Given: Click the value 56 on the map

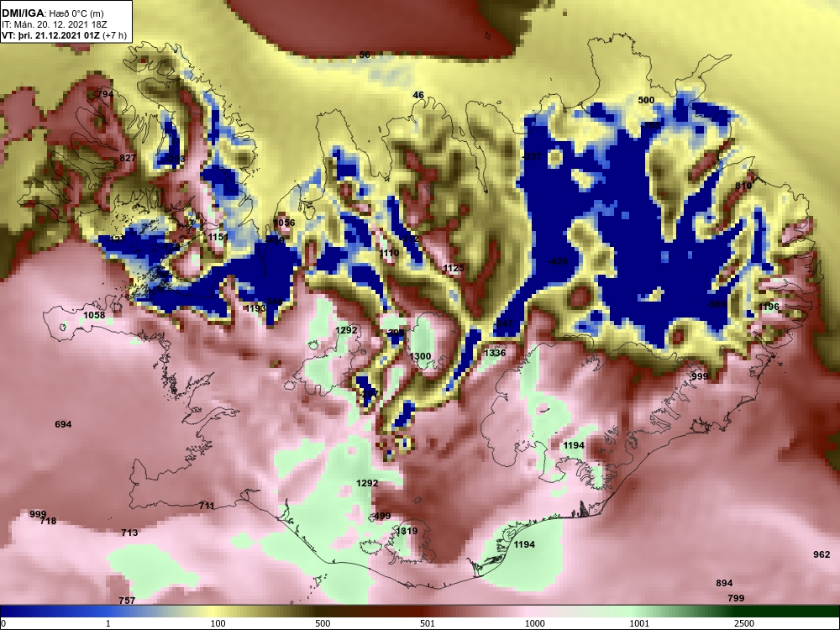Looking at the screenshot, I should pos(365,55).
